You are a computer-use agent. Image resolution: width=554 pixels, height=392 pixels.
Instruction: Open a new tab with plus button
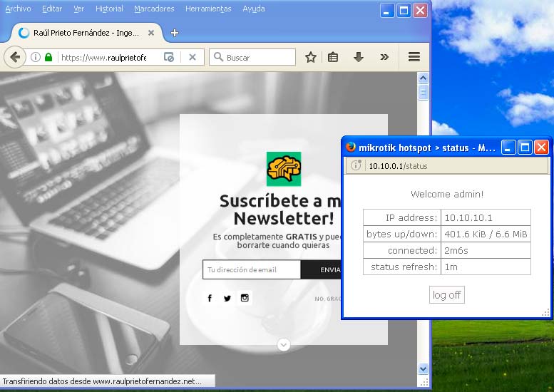tap(175, 33)
